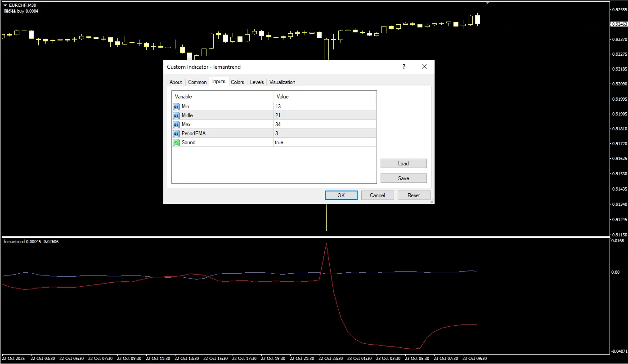Open the Colors tab

tap(238, 82)
